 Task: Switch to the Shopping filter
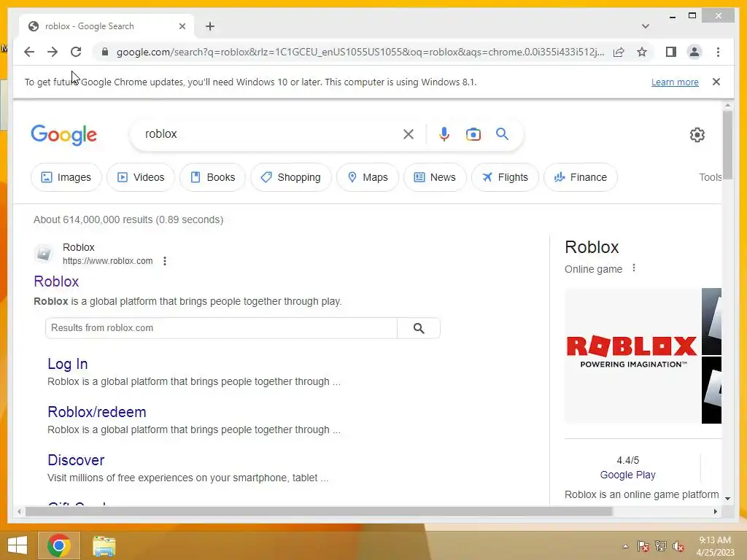tap(290, 177)
